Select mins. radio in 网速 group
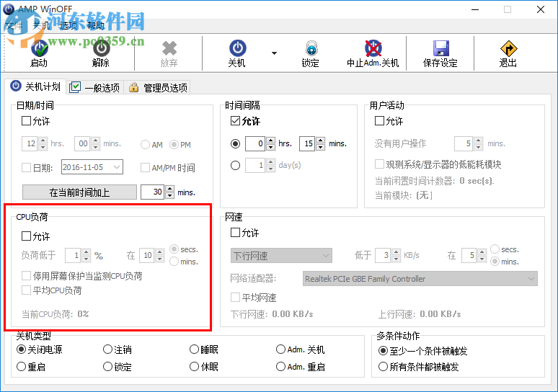Image resolution: width=558 pixels, height=392 pixels. click(x=495, y=262)
